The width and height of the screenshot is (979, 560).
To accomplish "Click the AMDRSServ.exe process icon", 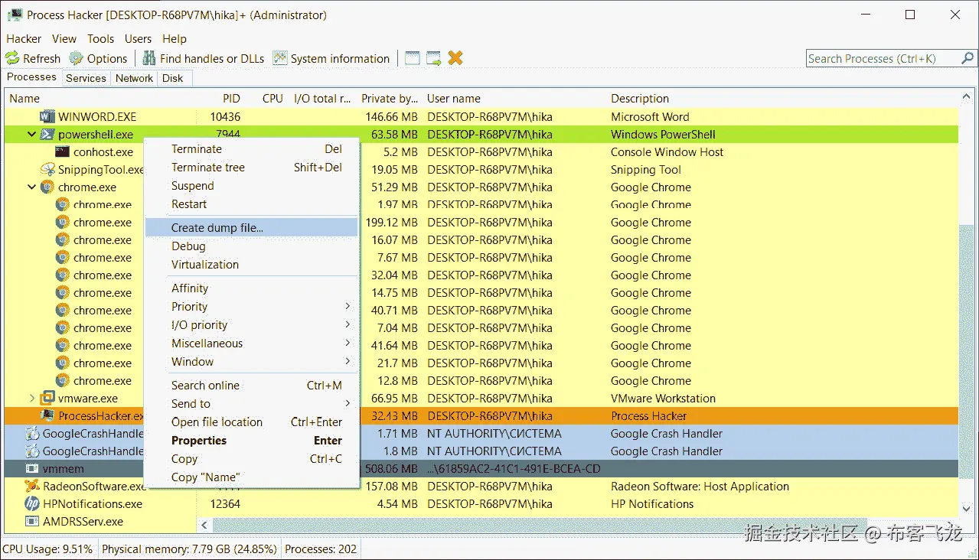I will tap(31, 522).
